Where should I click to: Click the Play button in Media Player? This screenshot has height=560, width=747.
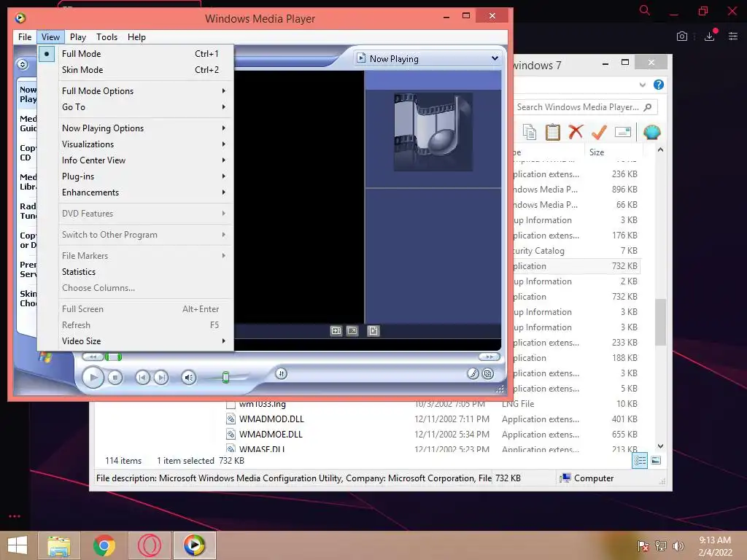93,378
